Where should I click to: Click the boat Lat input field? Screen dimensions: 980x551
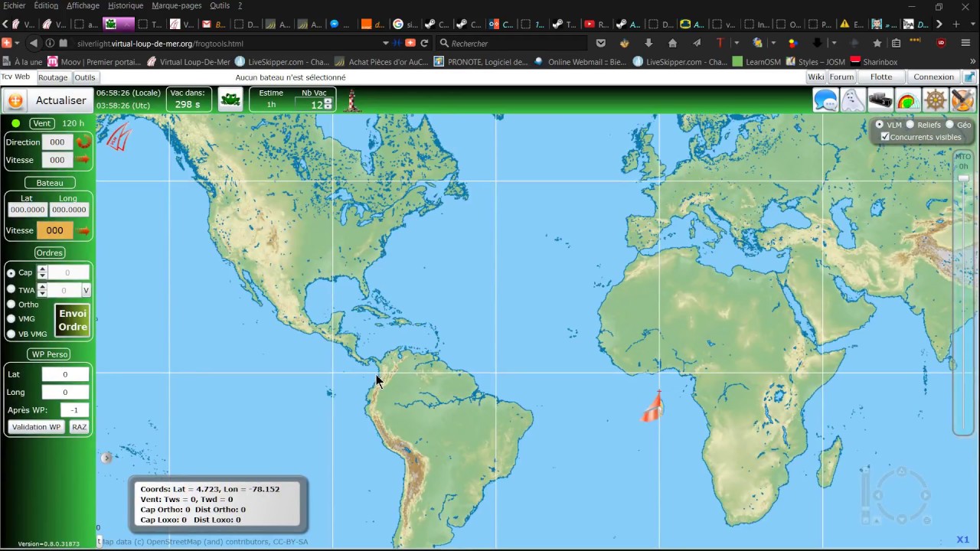click(28, 210)
